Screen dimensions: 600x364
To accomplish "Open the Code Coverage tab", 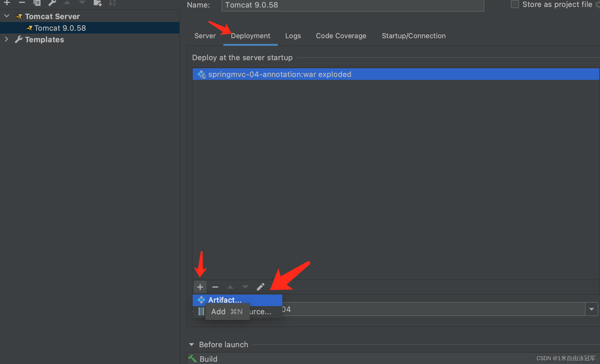I will pyautogui.click(x=341, y=36).
